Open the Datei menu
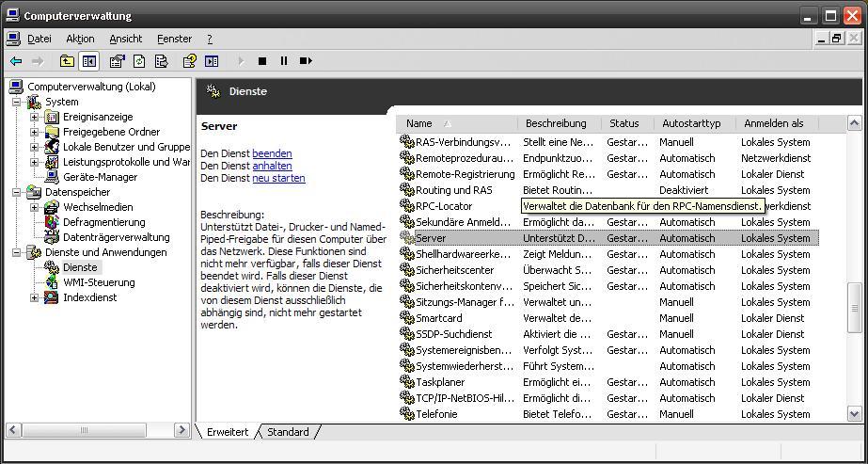 39,39
